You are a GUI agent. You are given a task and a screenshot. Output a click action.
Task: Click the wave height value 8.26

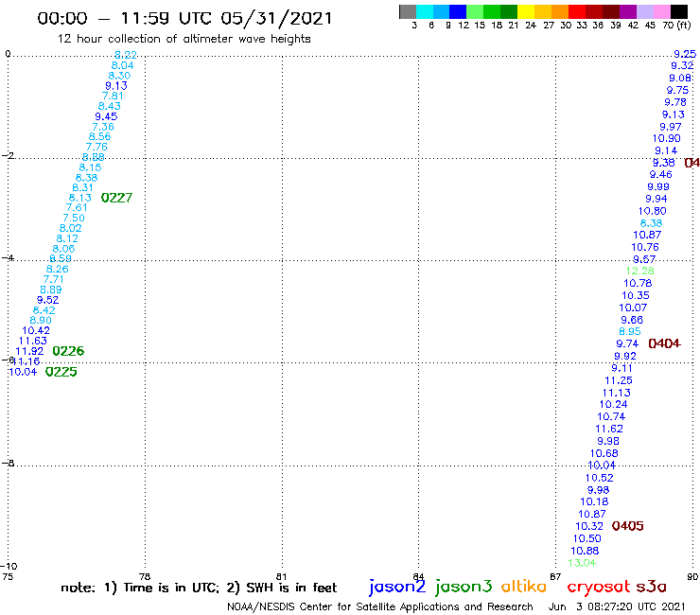[x=57, y=269]
